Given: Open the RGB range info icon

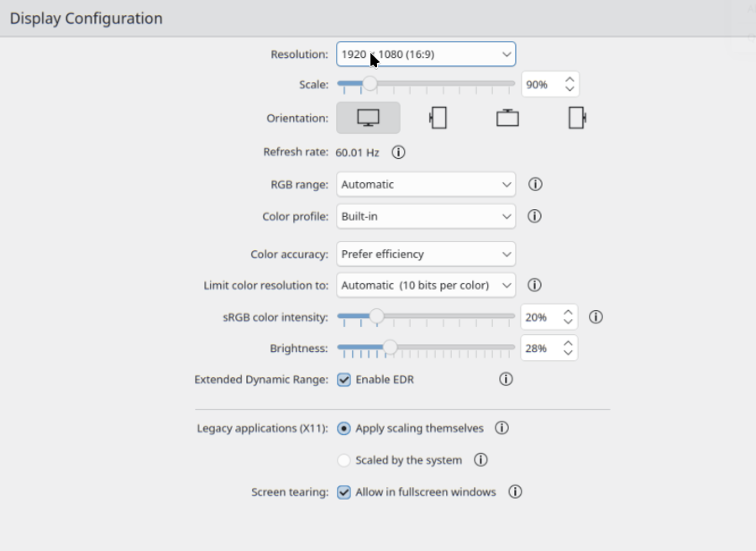Looking at the screenshot, I should pos(535,184).
